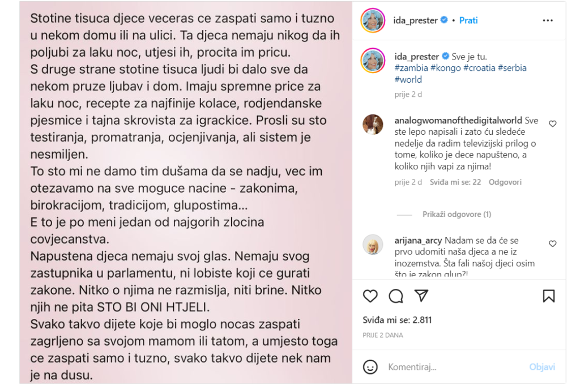
Task: Open arijana_arcy's profile picture
Action: click(373, 244)
